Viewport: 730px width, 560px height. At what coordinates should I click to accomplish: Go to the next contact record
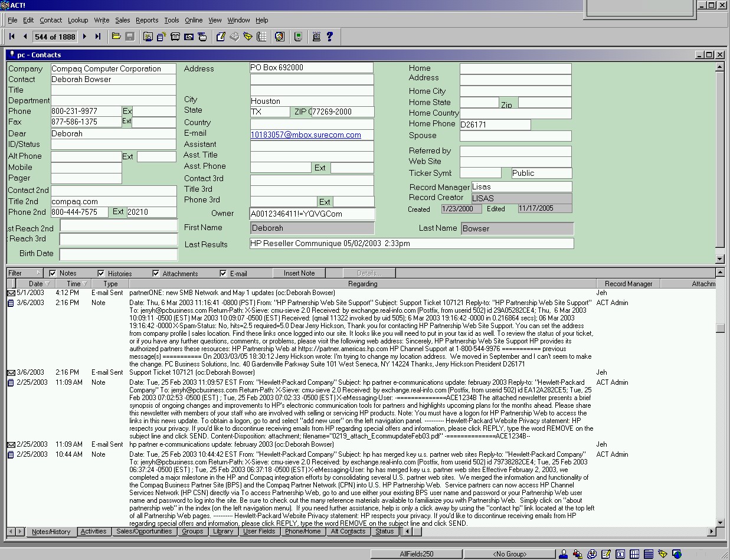[84, 37]
